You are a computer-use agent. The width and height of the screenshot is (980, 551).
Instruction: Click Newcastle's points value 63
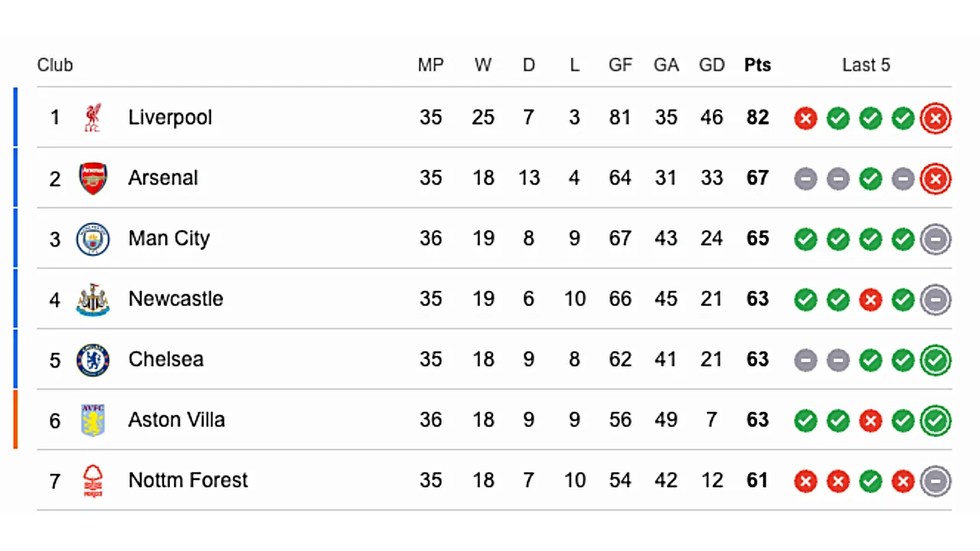[757, 299]
